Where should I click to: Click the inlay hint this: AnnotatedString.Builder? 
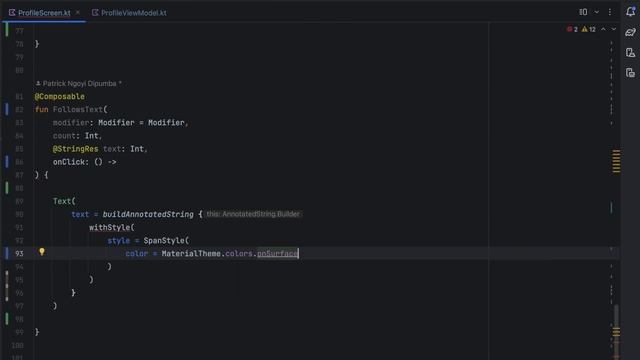[253, 214]
